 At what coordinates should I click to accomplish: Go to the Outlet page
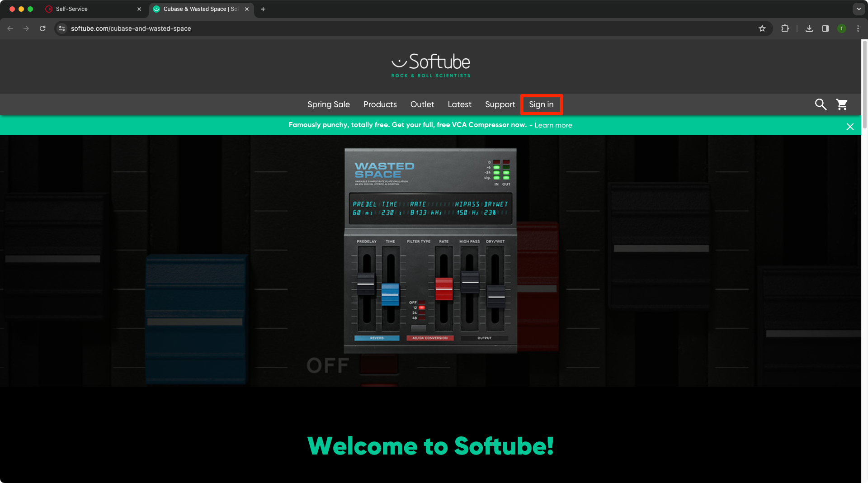422,104
